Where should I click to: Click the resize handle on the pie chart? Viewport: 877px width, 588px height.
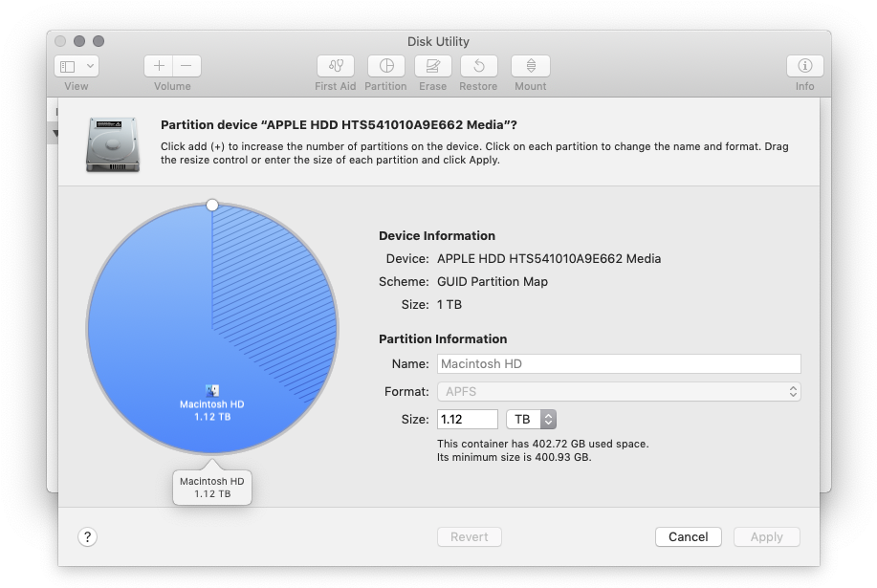pyautogui.click(x=212, y=206)
